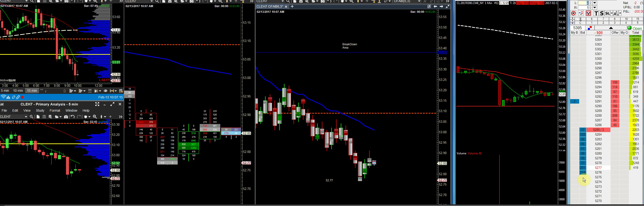Screen dimensions: 644x206
Task: Select the 15 min timeframe button
Action: tap(32, 91)
